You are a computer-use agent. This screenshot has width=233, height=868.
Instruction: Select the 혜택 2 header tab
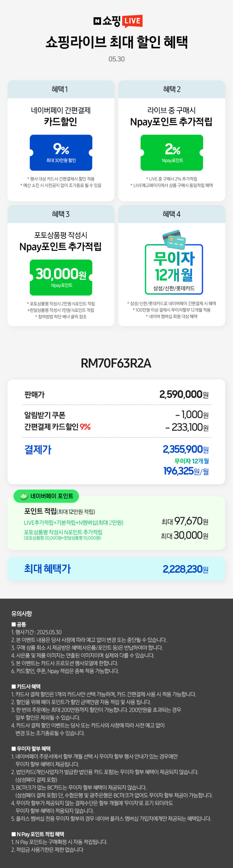[x=172, y=89]
